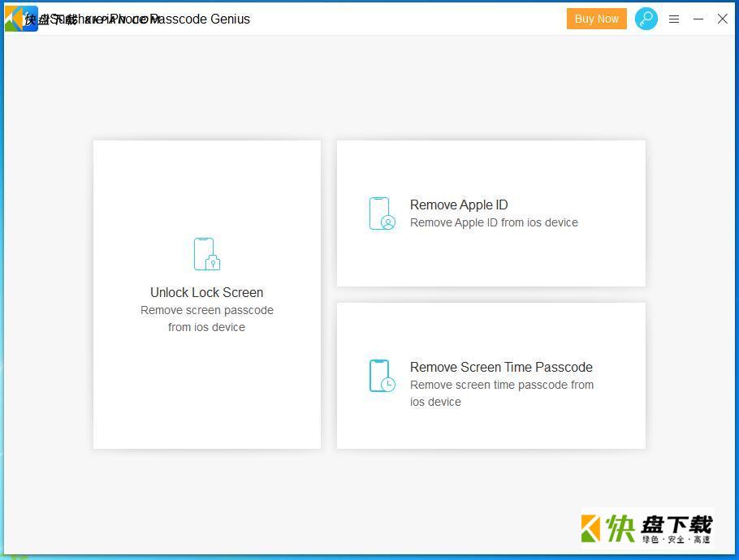
Task: Click "Remove Apple ID from ios device" text
Action: click(494, 222)
